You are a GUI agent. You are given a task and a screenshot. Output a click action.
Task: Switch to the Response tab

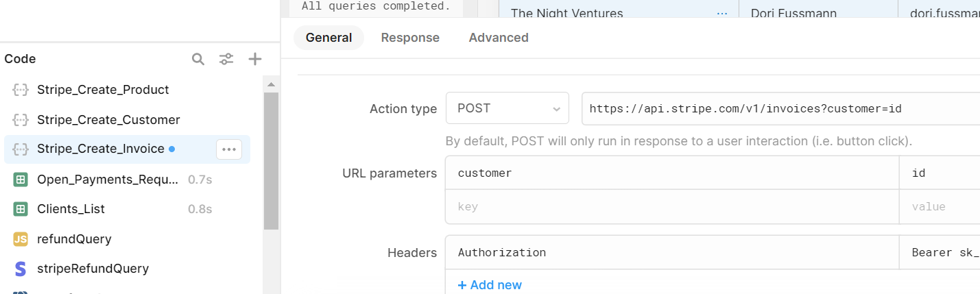[x=410, y=38]
